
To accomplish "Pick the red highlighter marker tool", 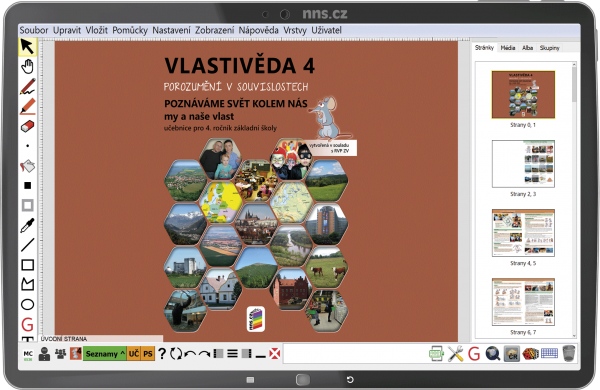I will (28, 106).
